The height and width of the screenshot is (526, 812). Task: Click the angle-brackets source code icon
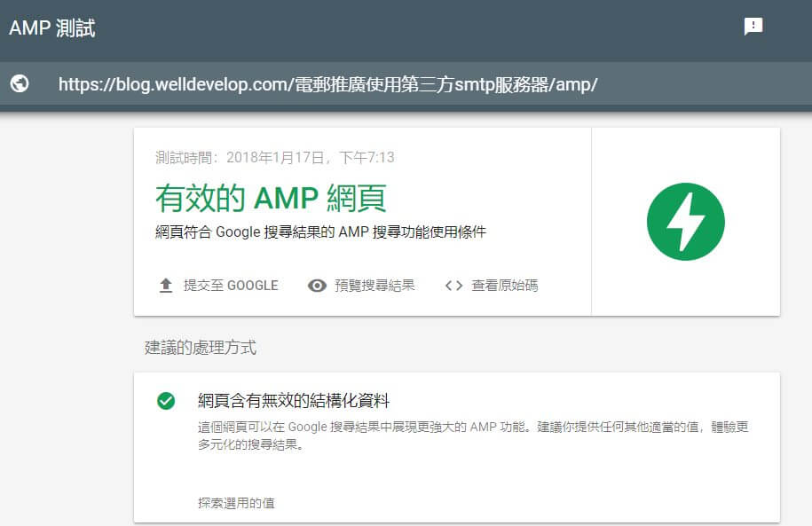click(x=453, y=286)
